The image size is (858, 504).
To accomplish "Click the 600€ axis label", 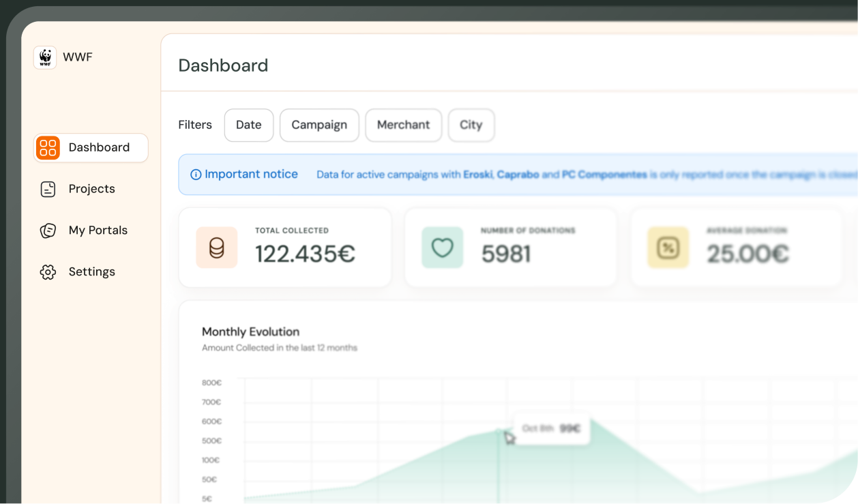I will pos(211,421).
